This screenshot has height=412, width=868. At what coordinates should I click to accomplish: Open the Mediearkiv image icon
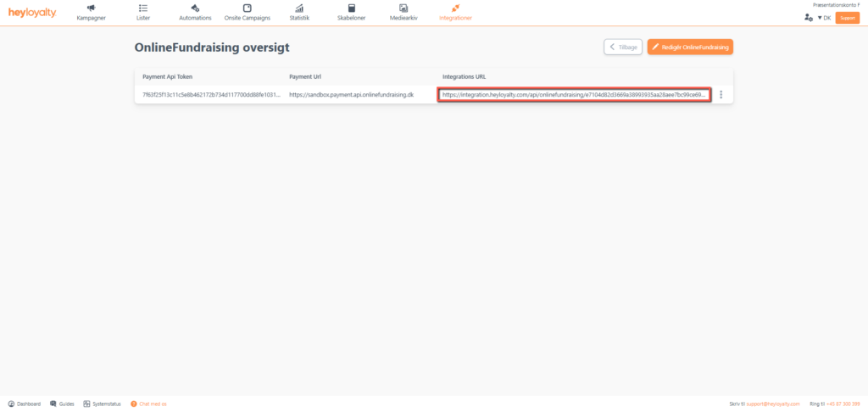click(x=403, y=8)
